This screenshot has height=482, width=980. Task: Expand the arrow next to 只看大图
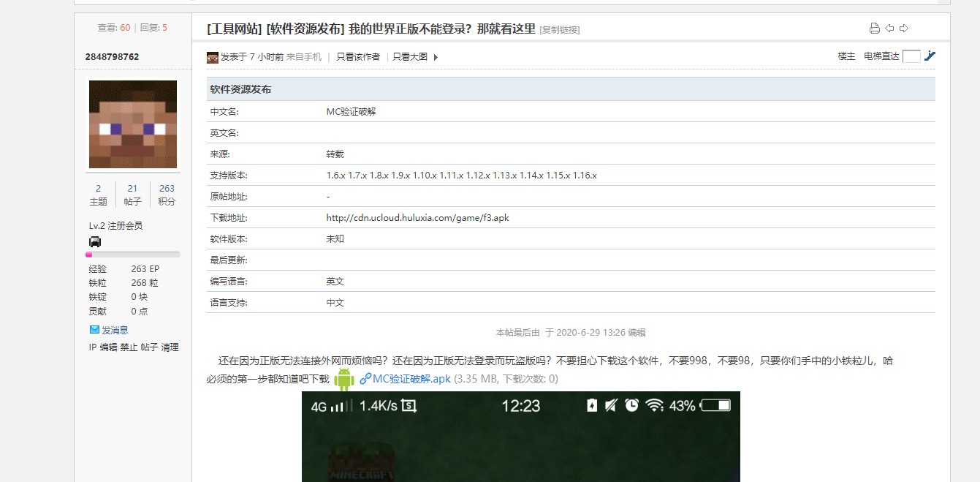pos(436,57)
